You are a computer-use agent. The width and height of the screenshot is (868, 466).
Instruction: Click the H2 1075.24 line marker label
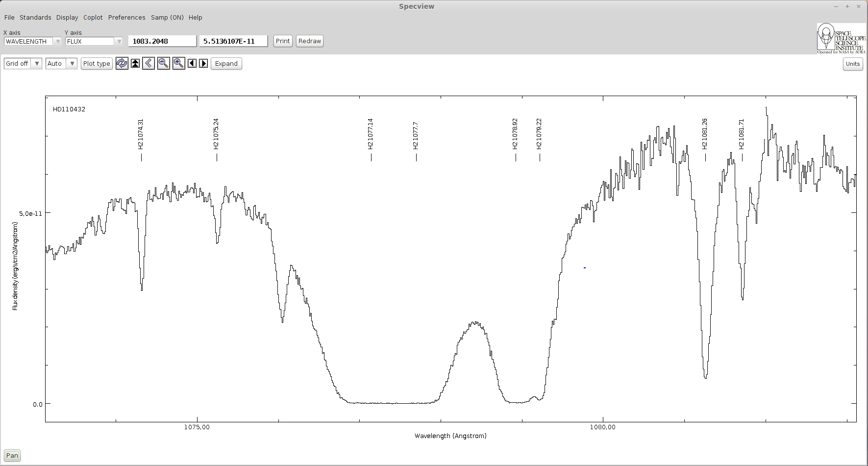[x=217, y=133]
